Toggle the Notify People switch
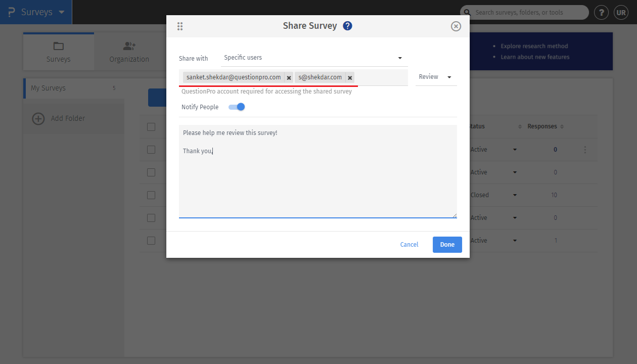 [x=237, y=107]
